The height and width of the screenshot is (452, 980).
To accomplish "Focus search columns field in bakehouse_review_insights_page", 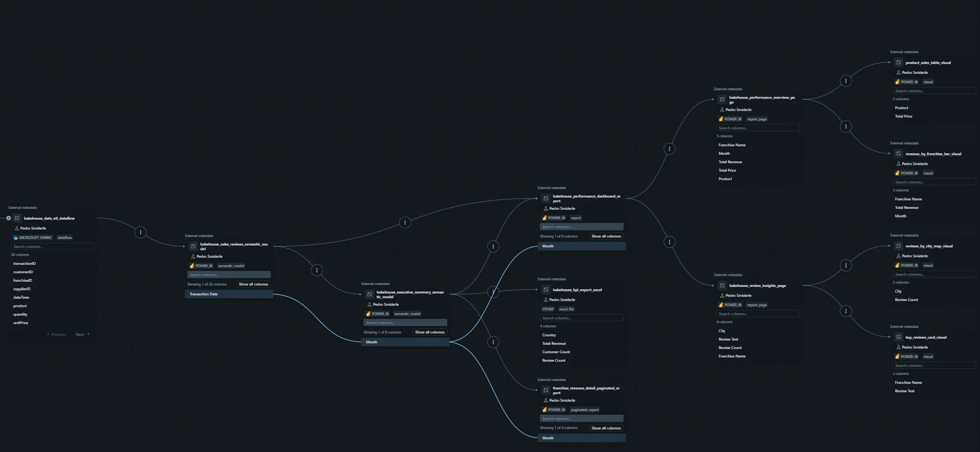I will point(758,314).
